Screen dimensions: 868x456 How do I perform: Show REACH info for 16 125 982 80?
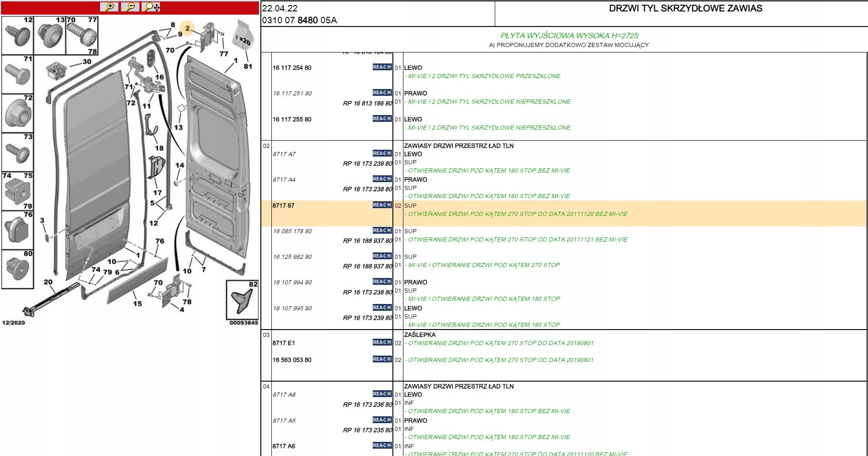pyautogui.click(x=382, y=256)
